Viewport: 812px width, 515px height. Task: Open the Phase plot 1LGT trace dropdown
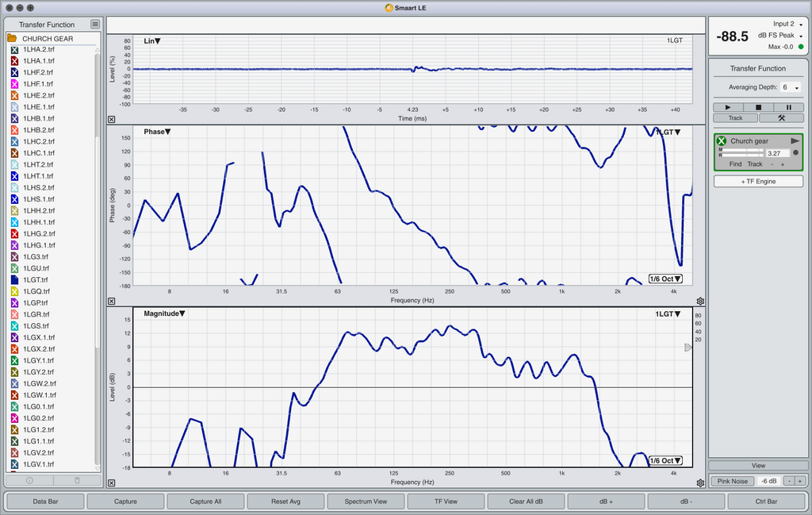pyautogui.click(x=668, y=132)
